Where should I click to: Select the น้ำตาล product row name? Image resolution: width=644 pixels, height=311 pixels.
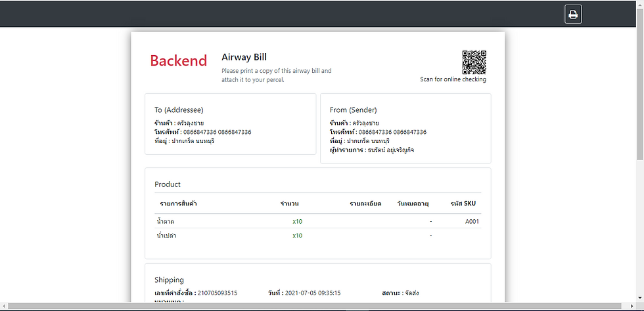166,222
